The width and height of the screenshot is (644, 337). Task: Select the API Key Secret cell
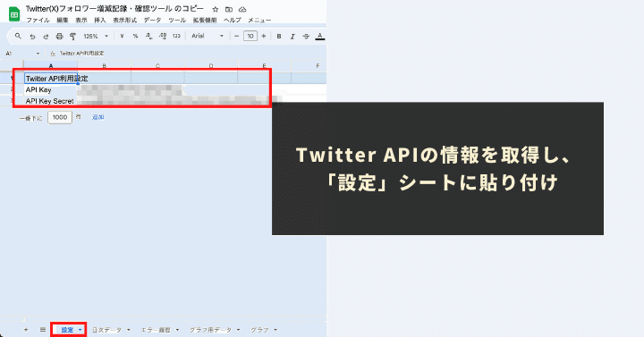50,101
